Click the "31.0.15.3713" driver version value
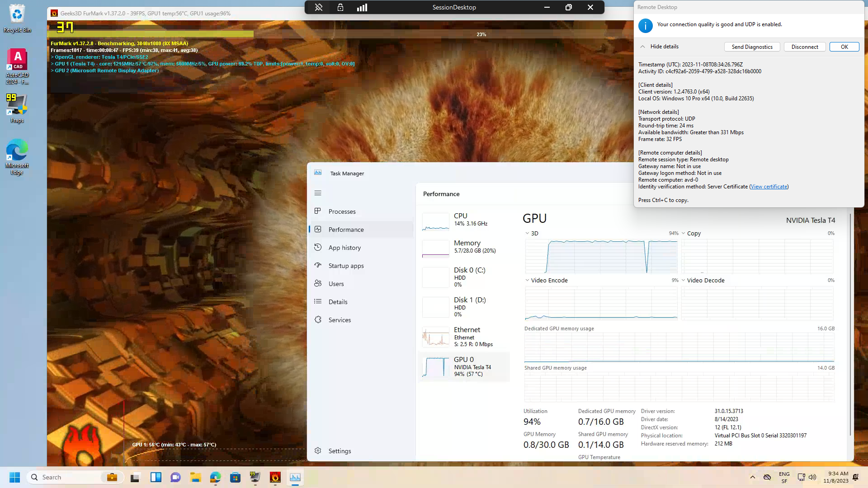The image size is (868, 488). coord(729,411)
